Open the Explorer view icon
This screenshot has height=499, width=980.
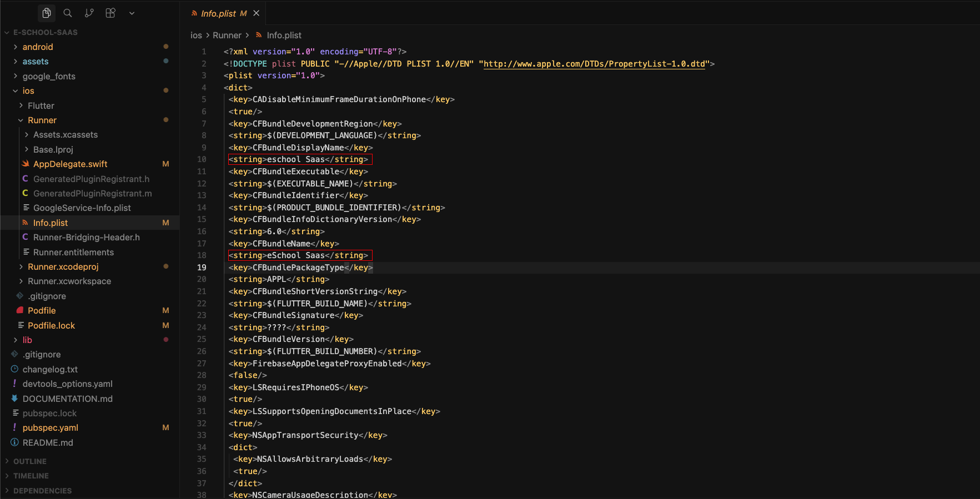tap(47, 13)
